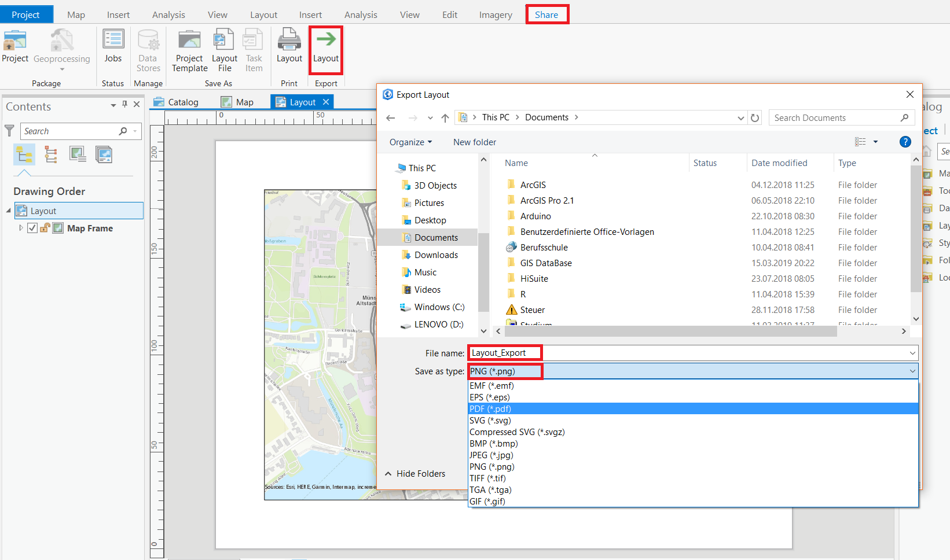Open the ArcGIS Pro 2.1 folder
The image size is (950, 560).
point(546,201)
